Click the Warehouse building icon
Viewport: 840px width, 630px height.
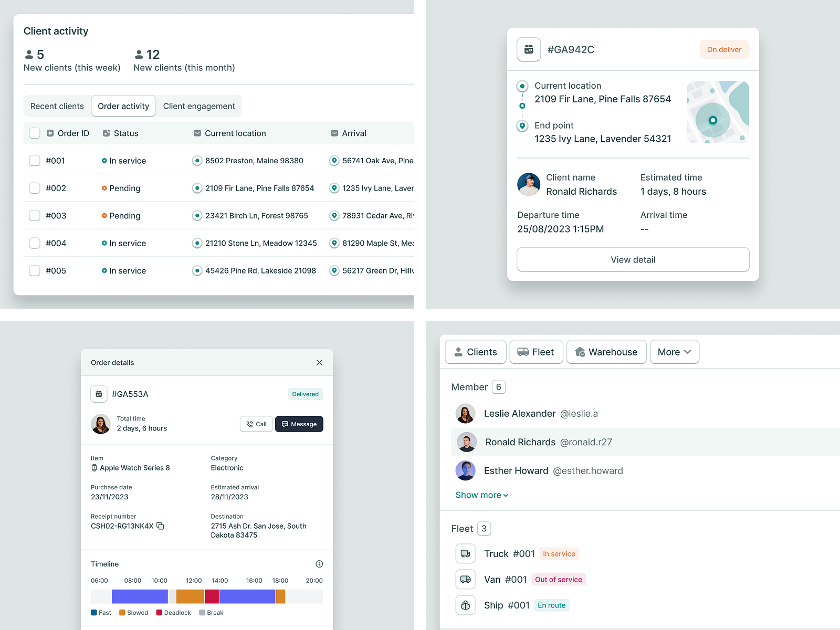coord(580,352)
